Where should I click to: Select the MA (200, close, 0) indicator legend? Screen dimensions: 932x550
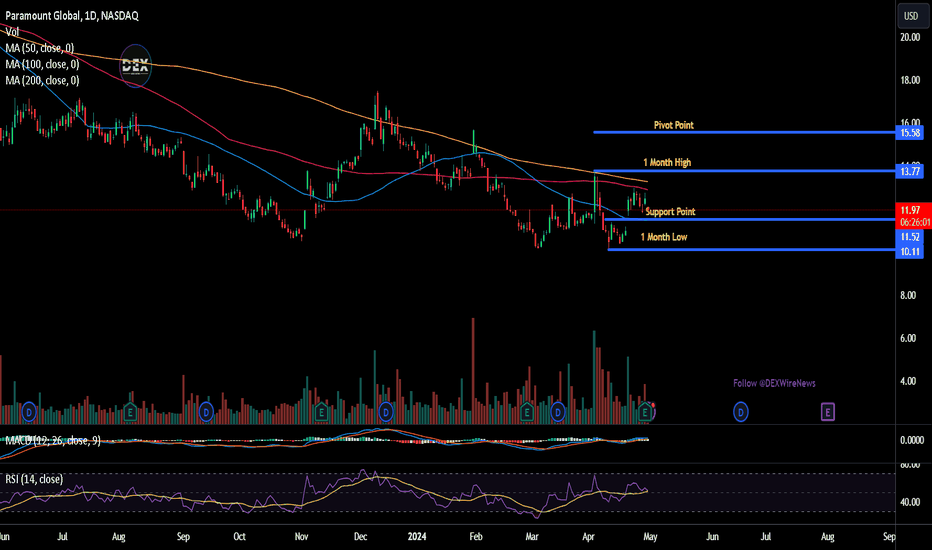(42, 80)
